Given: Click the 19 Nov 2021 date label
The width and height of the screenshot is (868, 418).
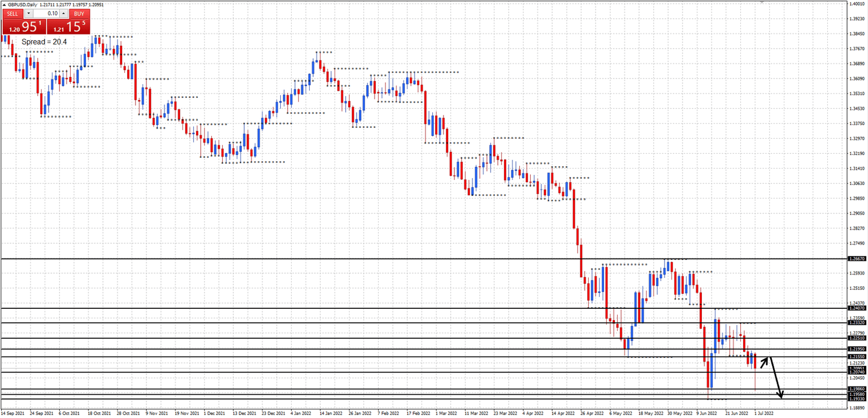Looking at the screenshot, I should pos(186,413).
